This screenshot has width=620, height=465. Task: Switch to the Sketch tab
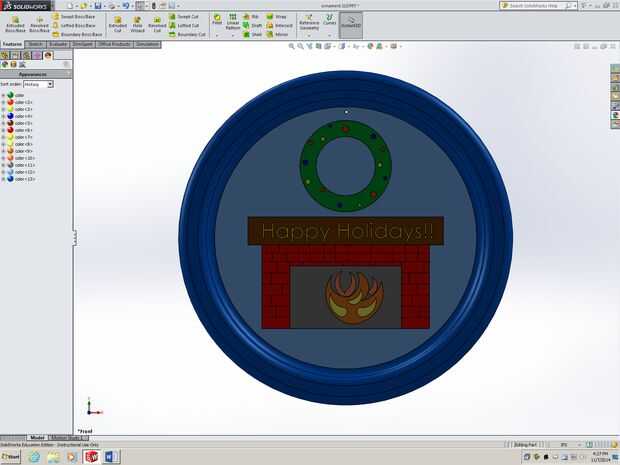[36, 44]
